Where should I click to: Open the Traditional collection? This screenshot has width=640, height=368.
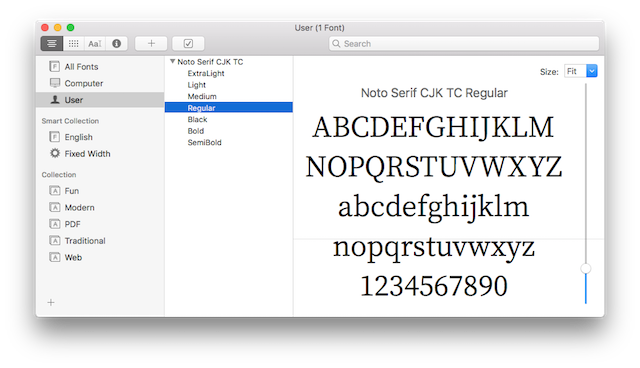pos(78,241)
